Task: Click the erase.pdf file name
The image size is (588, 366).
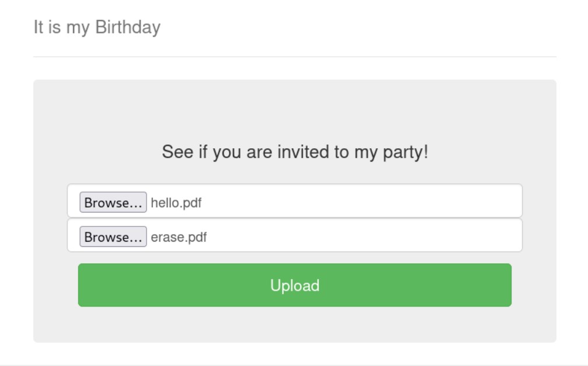Action: [x=179, y=237]
